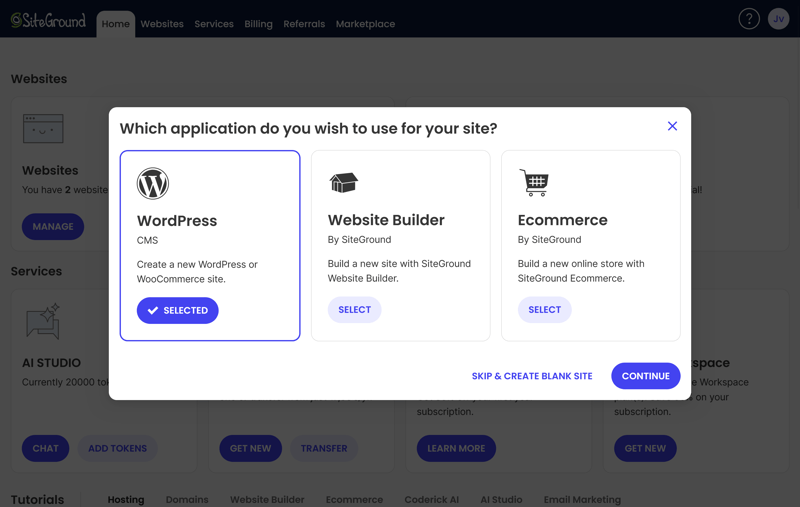Click the Add Tokens button
The height and width of the screenshot is (507, 800).
coord(117,448)
